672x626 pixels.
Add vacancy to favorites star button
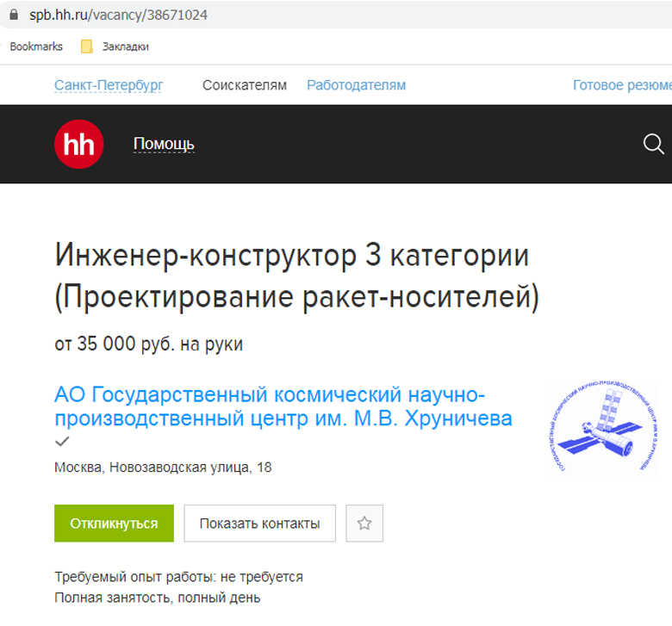tap(364, 524)
